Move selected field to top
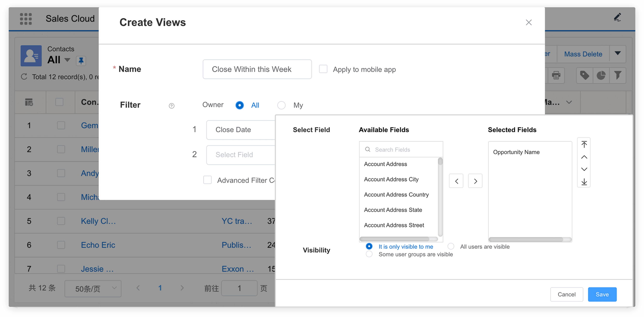 point(584,145)
